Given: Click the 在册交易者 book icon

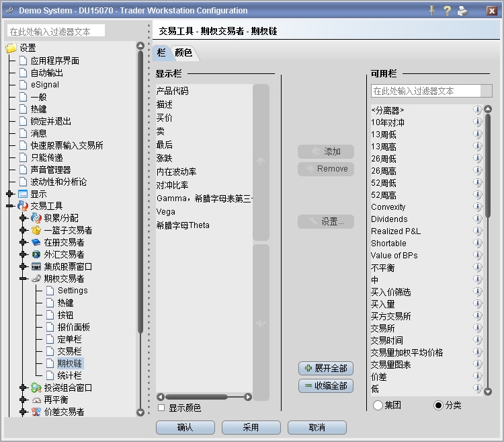Looking at the screenshot, I should click(x=36, y=242).
